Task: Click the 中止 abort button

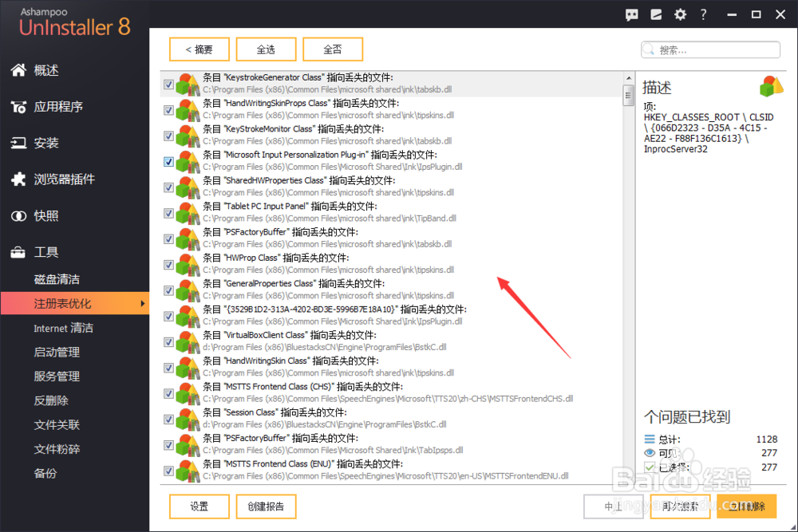Action: (613, 506)
